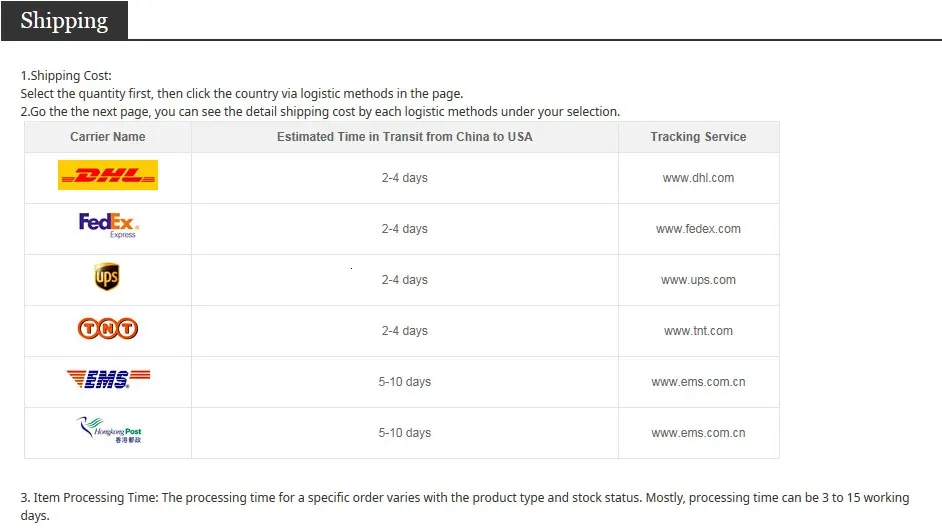The image size is (942, 530).
Task: Select the Carrier Name column header
Action: click(x=108, y=137)
